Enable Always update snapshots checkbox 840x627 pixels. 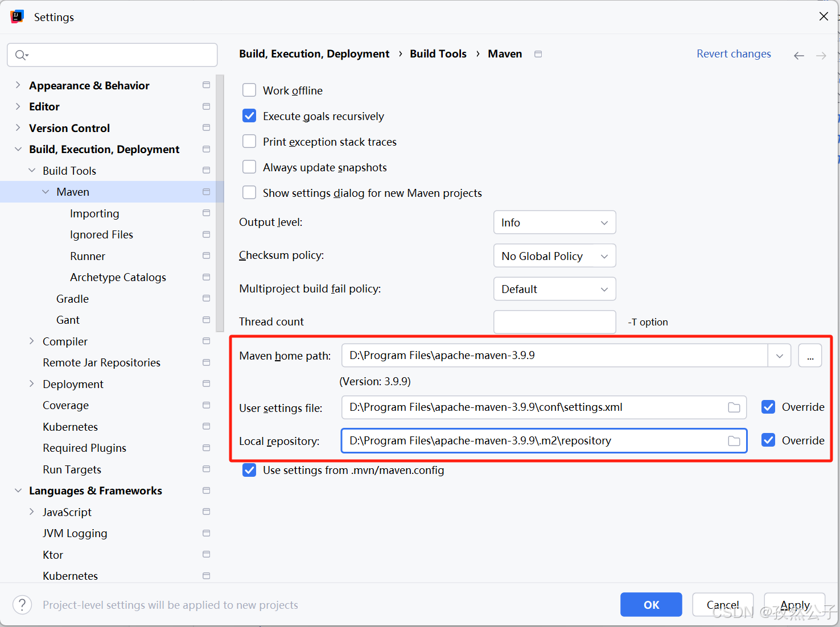pos(249,167)
